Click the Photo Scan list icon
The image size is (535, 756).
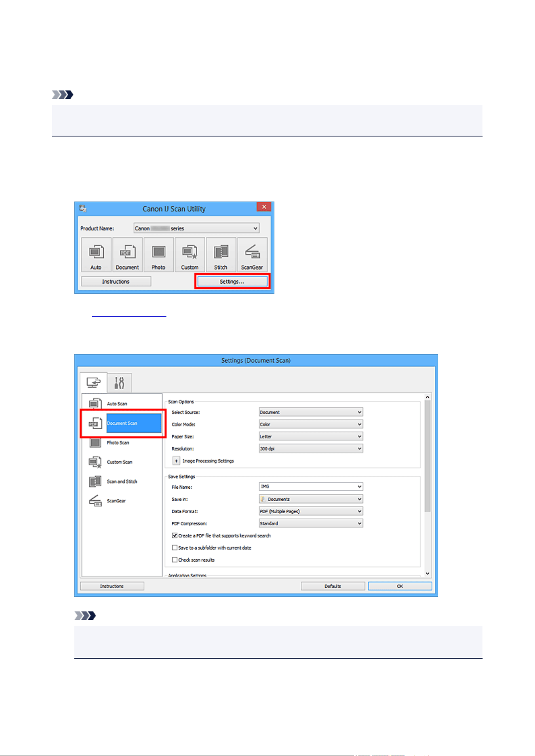95,443
